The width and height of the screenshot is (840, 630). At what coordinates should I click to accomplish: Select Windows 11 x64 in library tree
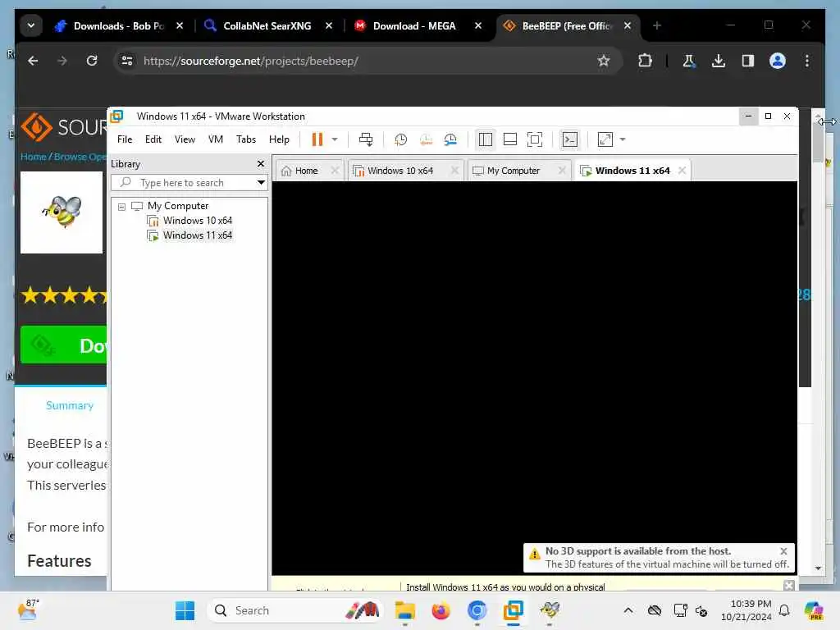[197, 235]
